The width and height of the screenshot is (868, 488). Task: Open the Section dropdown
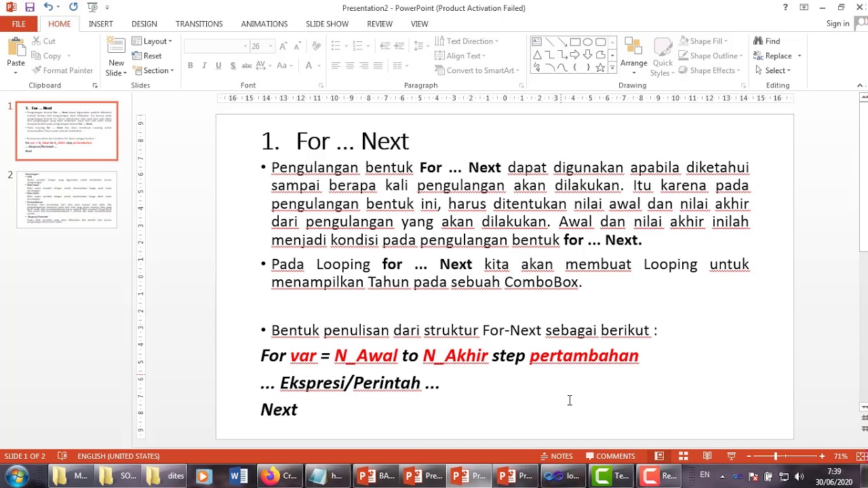pos(153,70)
